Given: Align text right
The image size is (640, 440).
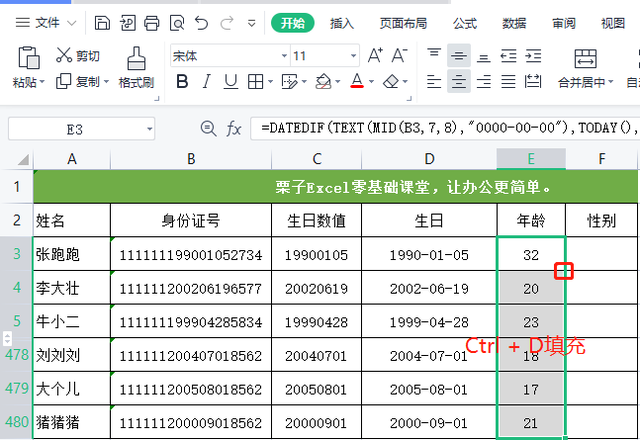Looking at the screenshot, I should [484, 82].
